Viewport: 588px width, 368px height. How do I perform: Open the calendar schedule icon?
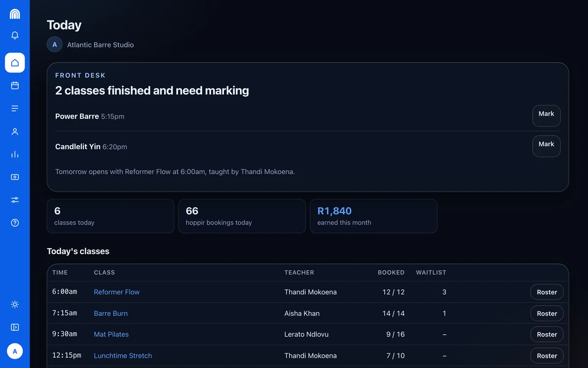click(x=15, y=85)
